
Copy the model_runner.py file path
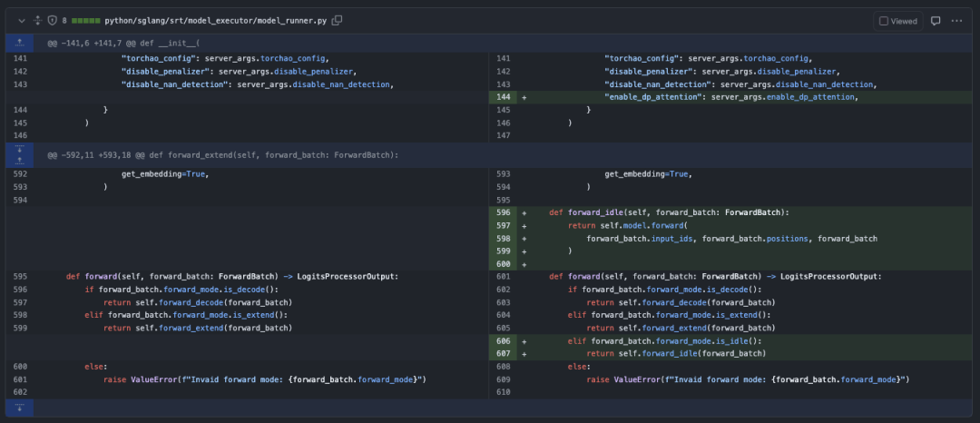[338, 20]
